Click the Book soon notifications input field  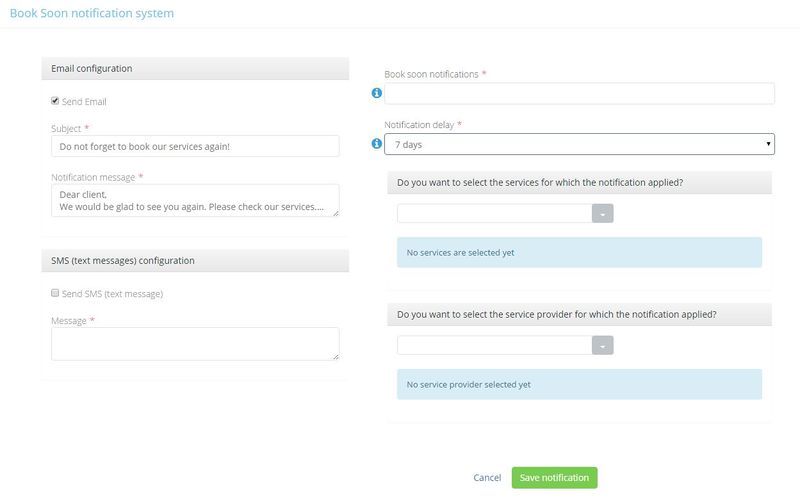(x=579, y=93)
